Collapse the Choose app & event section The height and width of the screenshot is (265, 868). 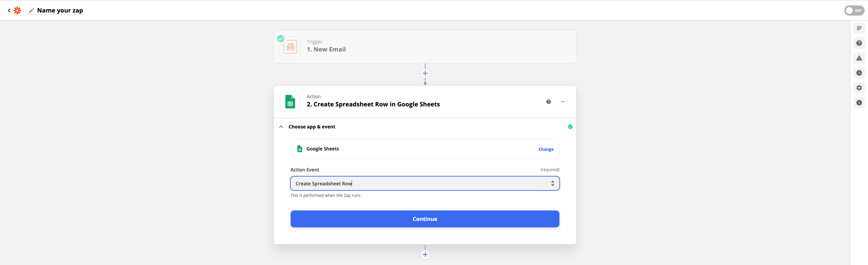click(281, 127)
